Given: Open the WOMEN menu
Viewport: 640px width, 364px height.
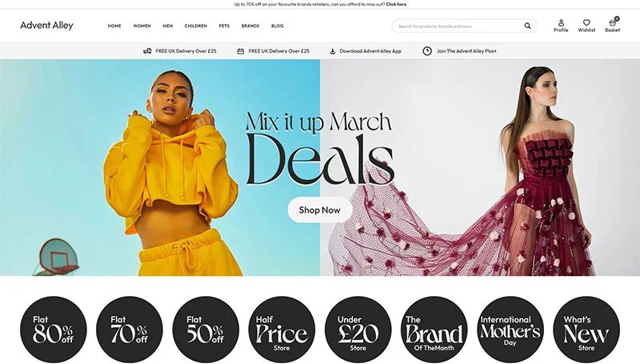Looking at the screenshot, I should click(x=142, y=26).
